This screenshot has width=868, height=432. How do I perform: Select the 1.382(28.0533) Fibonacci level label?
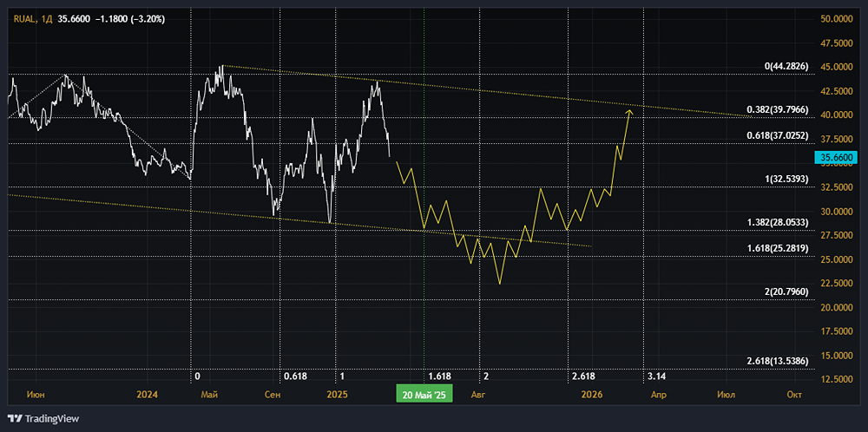point(778,223)
